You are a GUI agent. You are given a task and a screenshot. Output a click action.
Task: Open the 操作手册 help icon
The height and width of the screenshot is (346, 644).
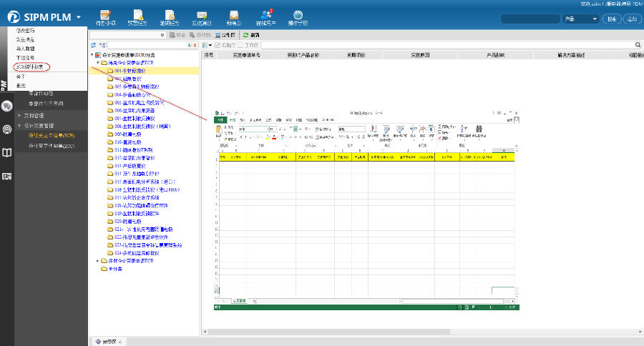coord(298,16)
